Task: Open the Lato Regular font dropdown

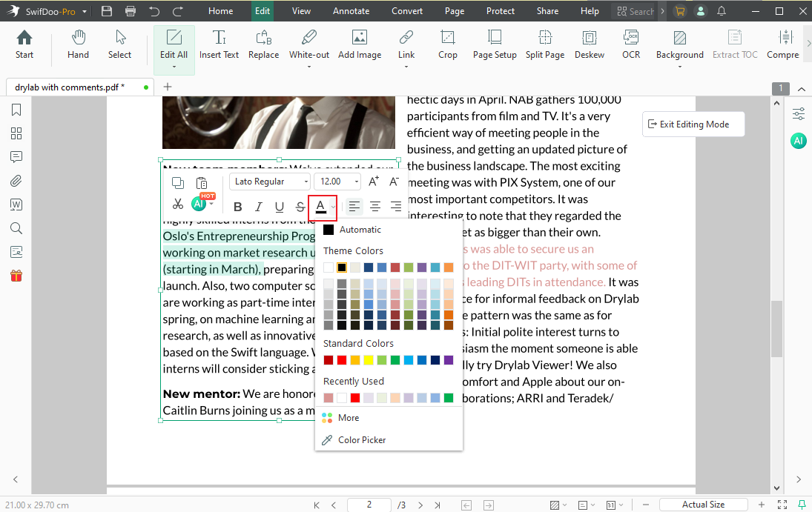Action: (270, 181)
